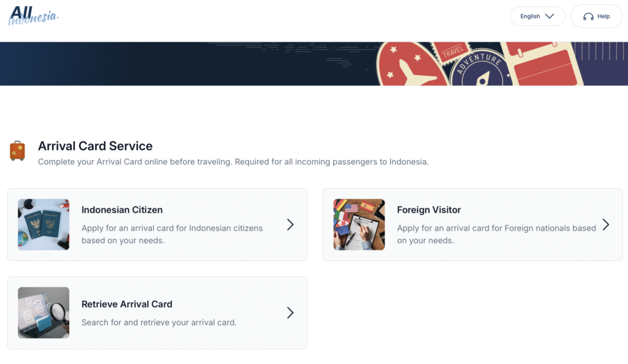
Task: Click the Help button label
Action: tap(603, 17)
